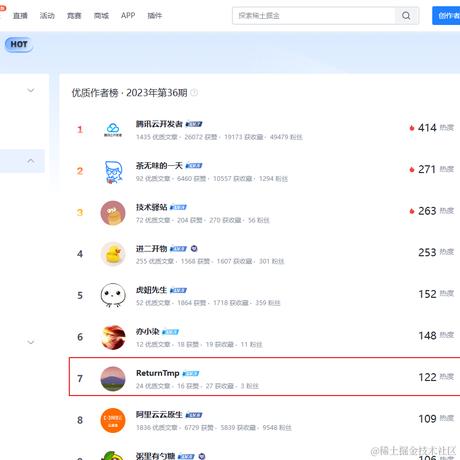Click the 109 热度 score
Image resolution: width=460 pixels, height=460 pixels.
(x=436, y=419)
